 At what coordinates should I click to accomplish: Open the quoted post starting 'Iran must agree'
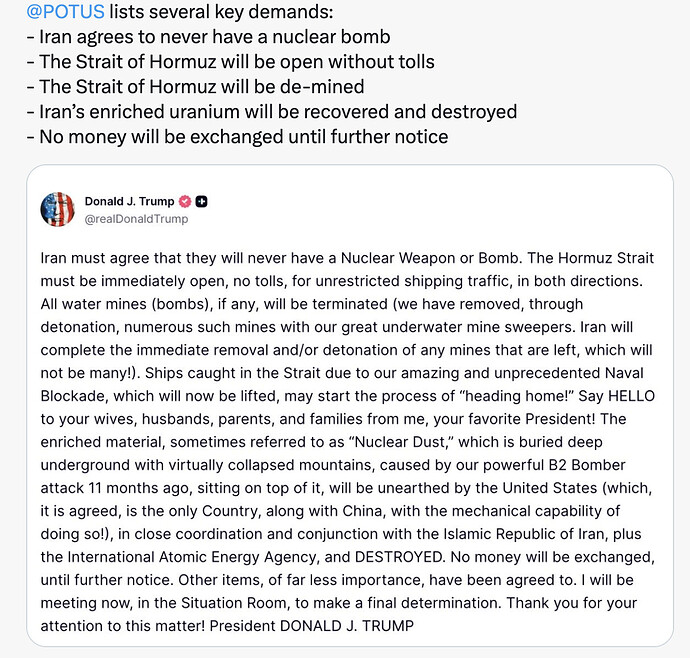350,406
